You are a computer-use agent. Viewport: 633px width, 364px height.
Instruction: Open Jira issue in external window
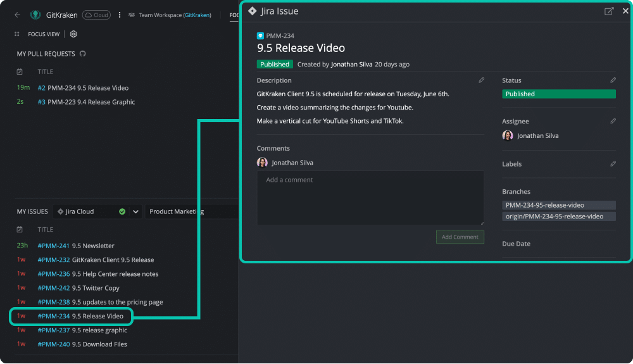[609, 11]
